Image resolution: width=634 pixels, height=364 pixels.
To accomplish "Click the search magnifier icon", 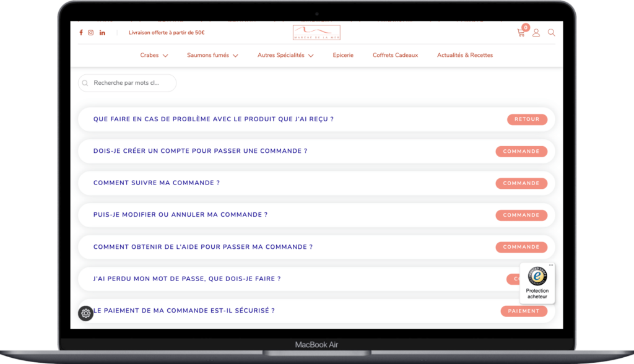I will click(x=551, y=33).
